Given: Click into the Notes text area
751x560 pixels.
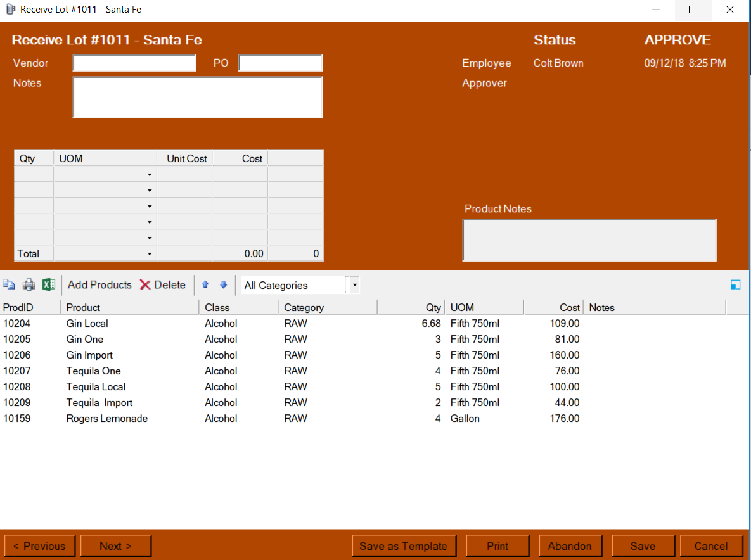Looking at the screenshot, I should click(x=198, y=97).
